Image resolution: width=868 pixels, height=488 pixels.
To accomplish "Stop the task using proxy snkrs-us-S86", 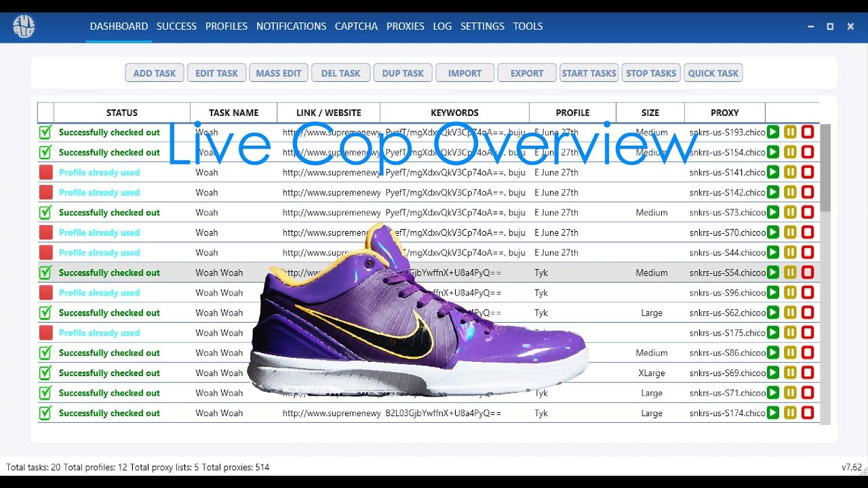I will pyautogui.click(x=808, y=352).
